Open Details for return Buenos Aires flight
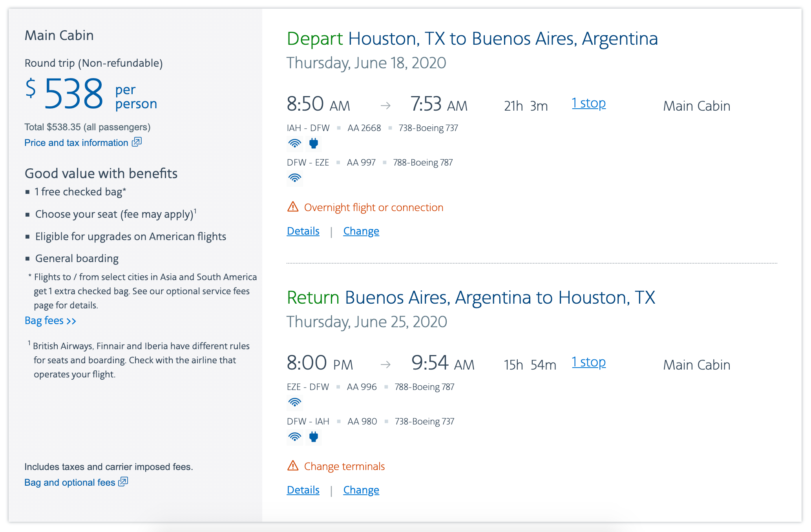The image size is (811, 532). pos(303,490)
